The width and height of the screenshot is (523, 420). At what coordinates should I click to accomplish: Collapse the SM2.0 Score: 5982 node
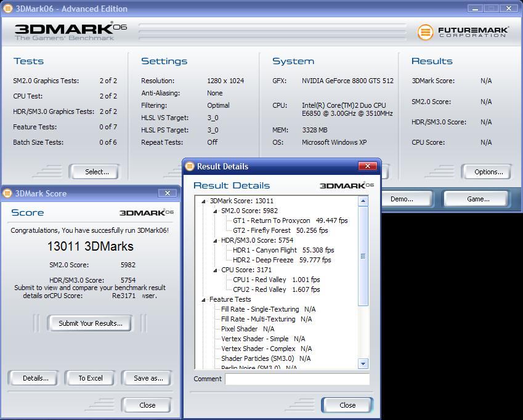click(x=215, y=211)
